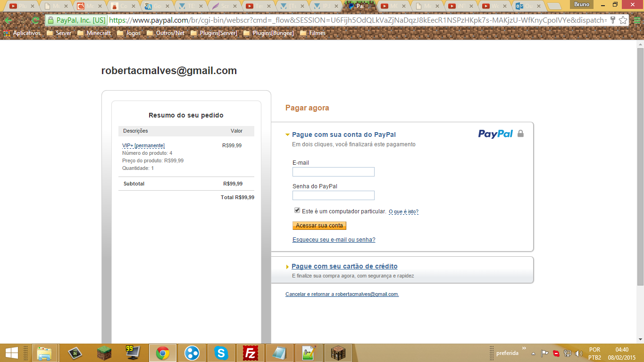Open FileZilla from the taskbar
Screen dimensions: 644x362
click(x=251, y=353)
